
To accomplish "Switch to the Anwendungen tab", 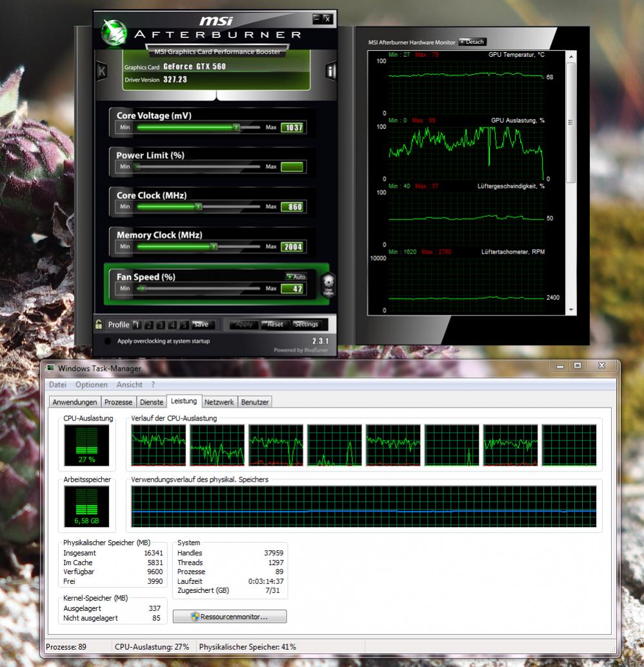I will [75, 402].
